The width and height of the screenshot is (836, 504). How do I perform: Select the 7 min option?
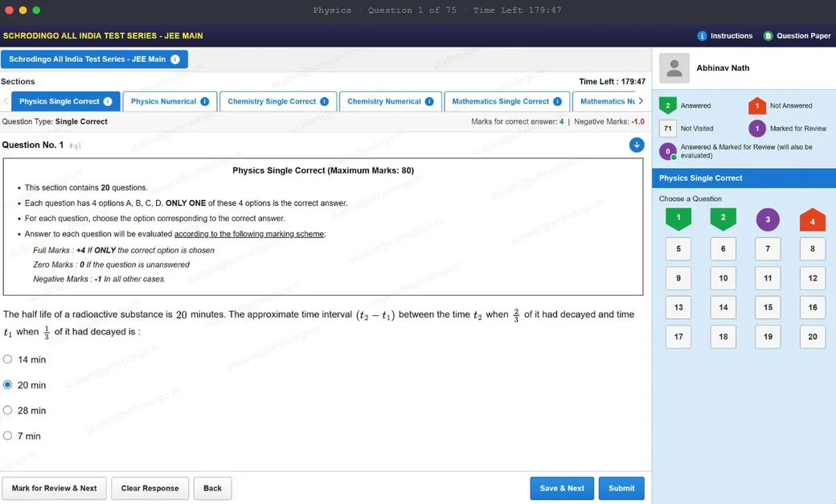(x=7, y=436)
